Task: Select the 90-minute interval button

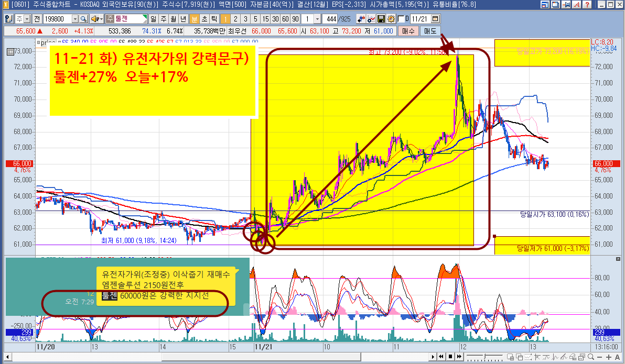Action: click(295, 19)
